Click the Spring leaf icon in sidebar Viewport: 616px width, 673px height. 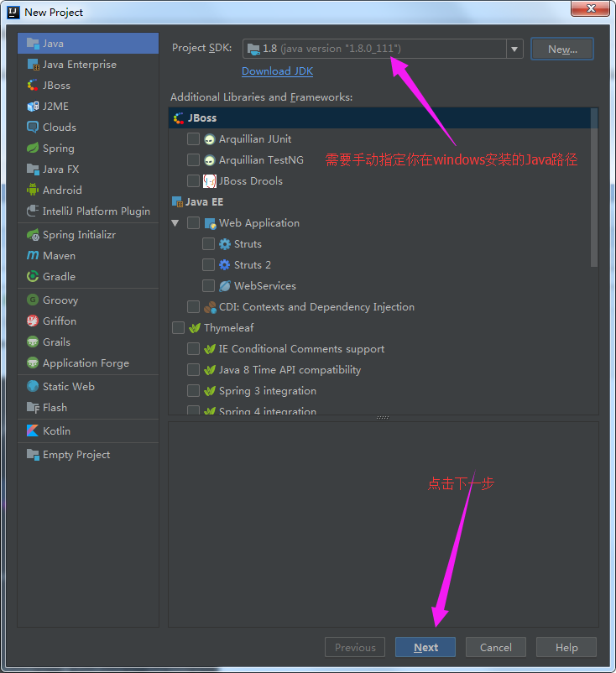[33, 149]
